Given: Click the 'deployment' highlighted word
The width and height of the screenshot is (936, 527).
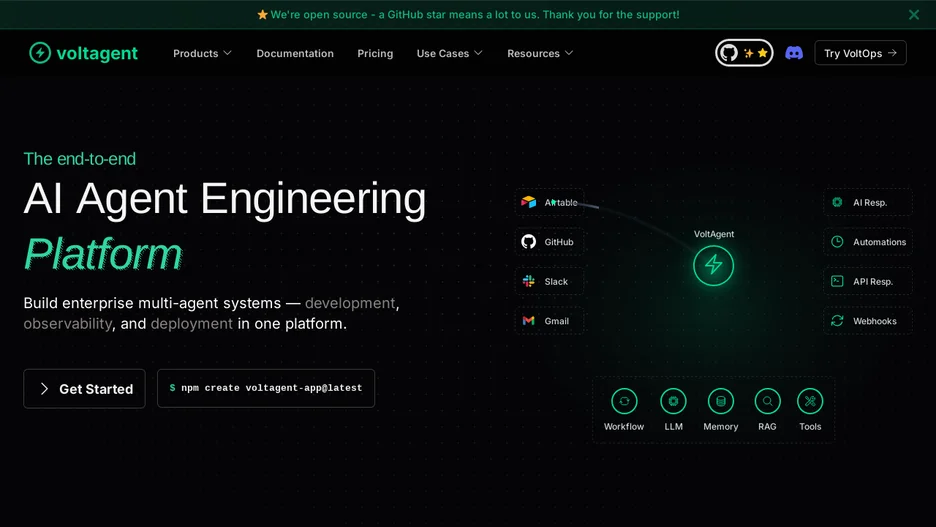Looking at the screenshot, I should 192,323.
